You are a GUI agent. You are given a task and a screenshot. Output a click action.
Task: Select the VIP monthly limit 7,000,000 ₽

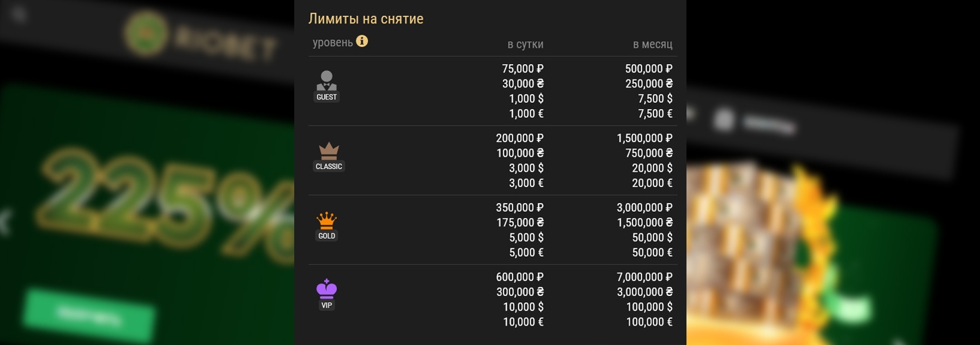(644, 277)
